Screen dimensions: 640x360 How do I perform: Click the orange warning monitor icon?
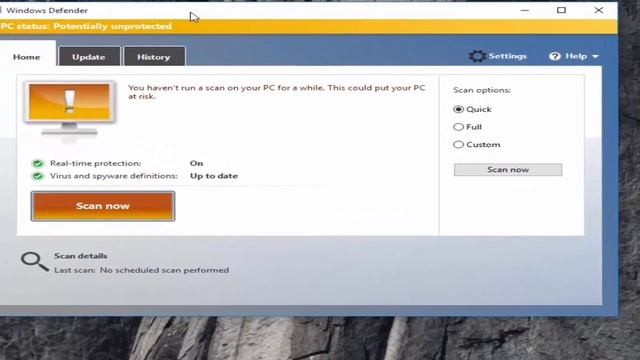click(69, 109)
